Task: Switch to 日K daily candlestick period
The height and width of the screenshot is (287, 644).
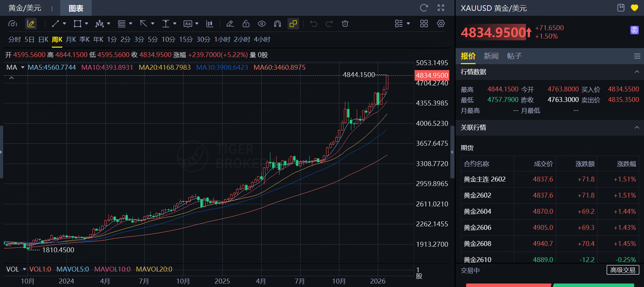Action: pyautogui.click(x=43, y=40)
